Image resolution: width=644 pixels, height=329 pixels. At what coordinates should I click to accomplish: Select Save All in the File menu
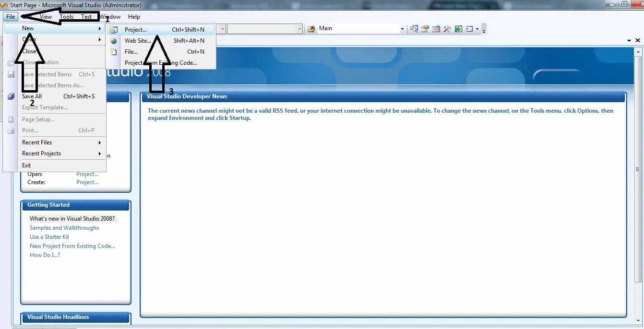pos(55,96)
